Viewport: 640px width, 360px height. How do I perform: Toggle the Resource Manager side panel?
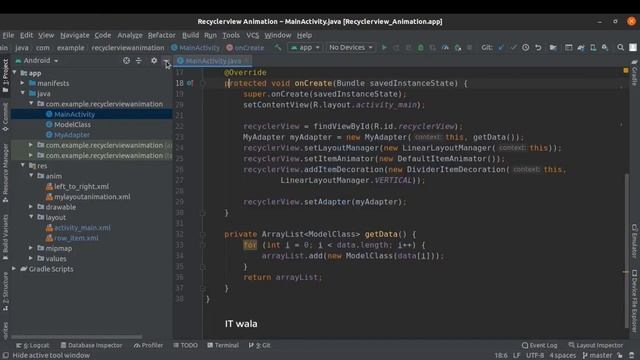click(5, 173)
